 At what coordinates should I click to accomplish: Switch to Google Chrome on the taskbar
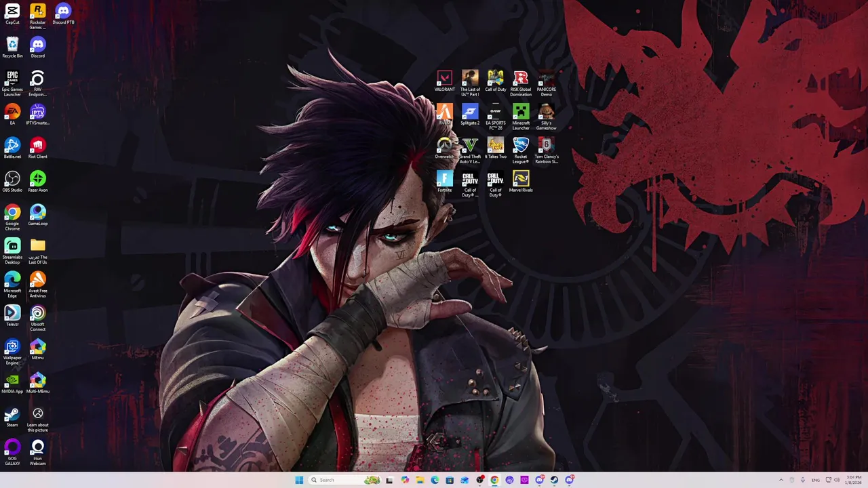point(494,480)
